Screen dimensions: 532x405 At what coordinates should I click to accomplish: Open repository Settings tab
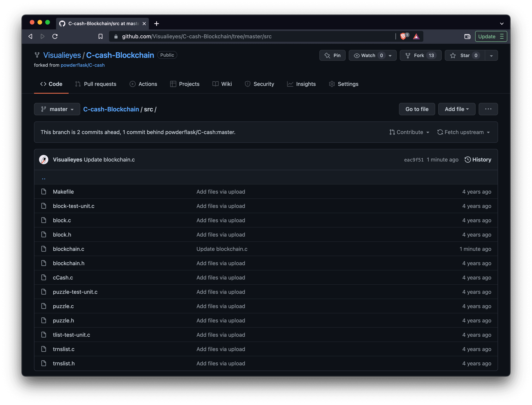tap(344, 84)
